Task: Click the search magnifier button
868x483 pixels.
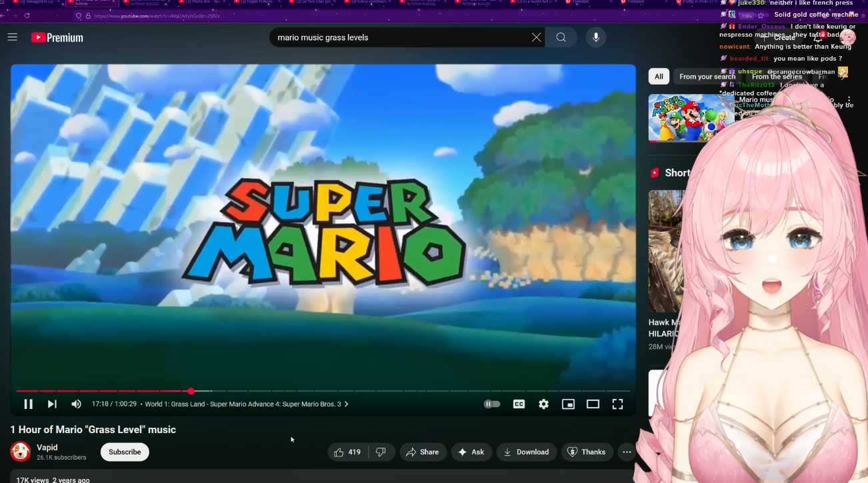Action: click(561, 37)
